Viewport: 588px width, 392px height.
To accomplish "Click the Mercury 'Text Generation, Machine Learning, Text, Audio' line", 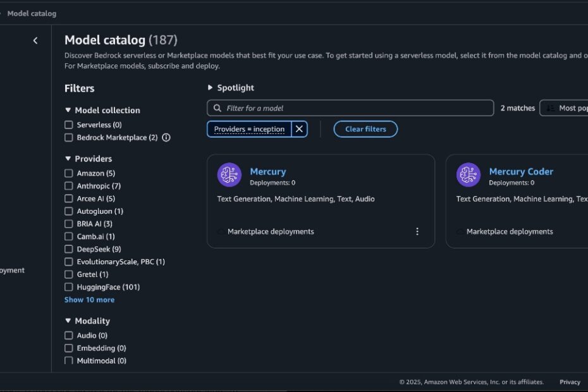I will pyautogui.click(x=295, y=199).
